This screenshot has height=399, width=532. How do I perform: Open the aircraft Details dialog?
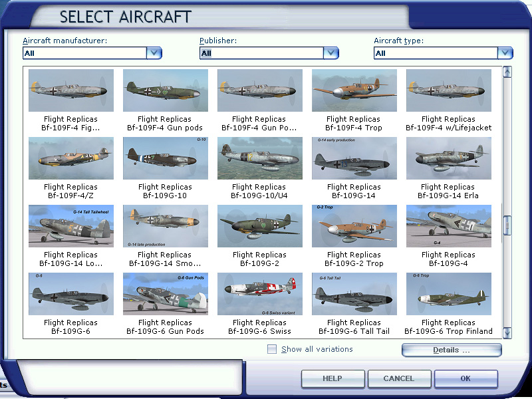(452, 350)
